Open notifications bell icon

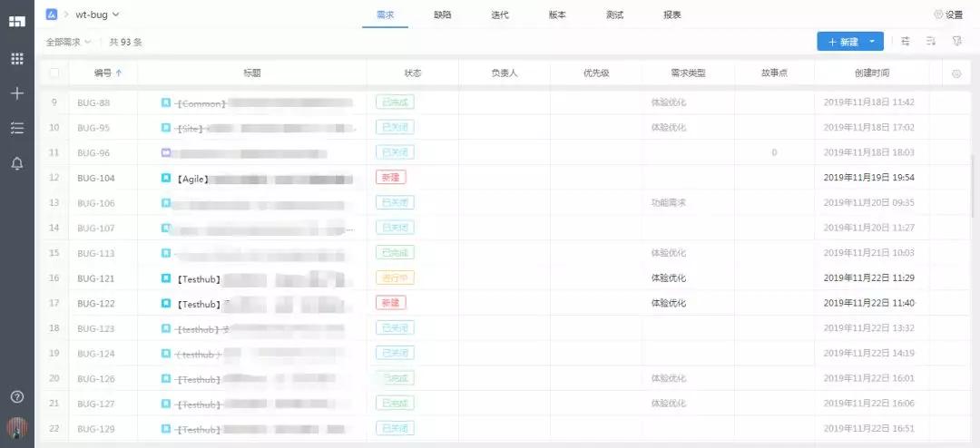click(x=17, y=164)
